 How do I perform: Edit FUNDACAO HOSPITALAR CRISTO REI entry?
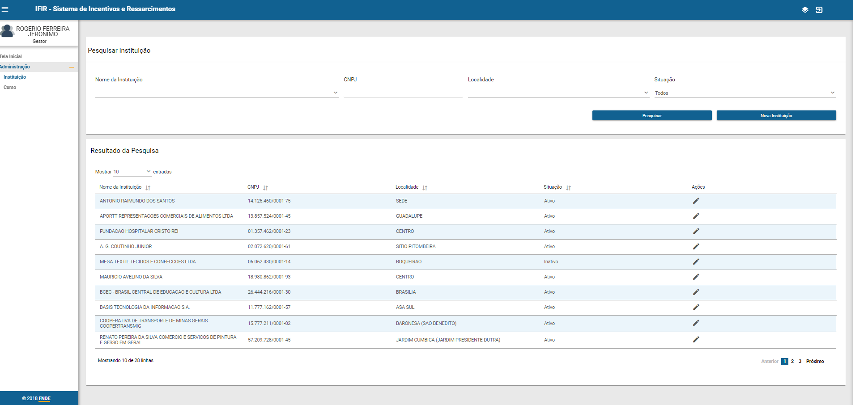(696, 232)
